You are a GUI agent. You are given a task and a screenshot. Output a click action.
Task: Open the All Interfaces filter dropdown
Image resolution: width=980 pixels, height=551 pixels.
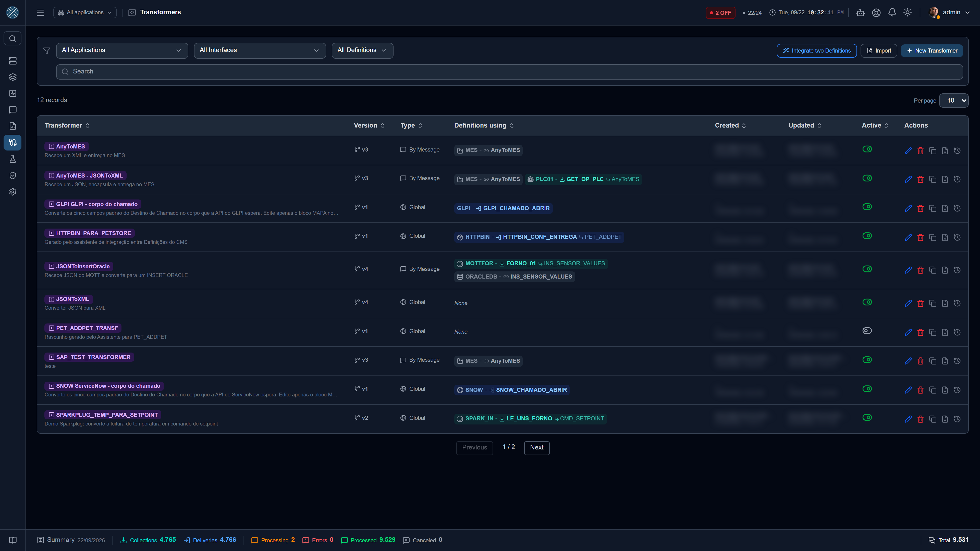260,50
